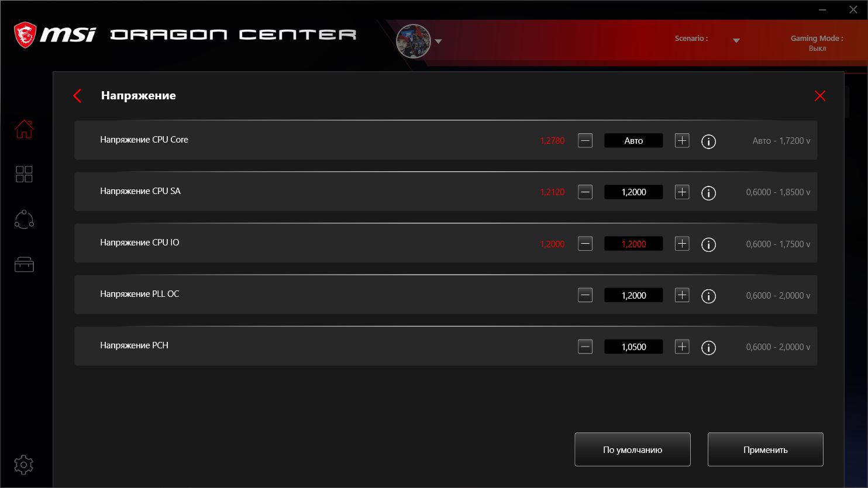868x488 pixels.
Task: Close the Напряжение panel with red X
Action: click(x=820, y=96)
